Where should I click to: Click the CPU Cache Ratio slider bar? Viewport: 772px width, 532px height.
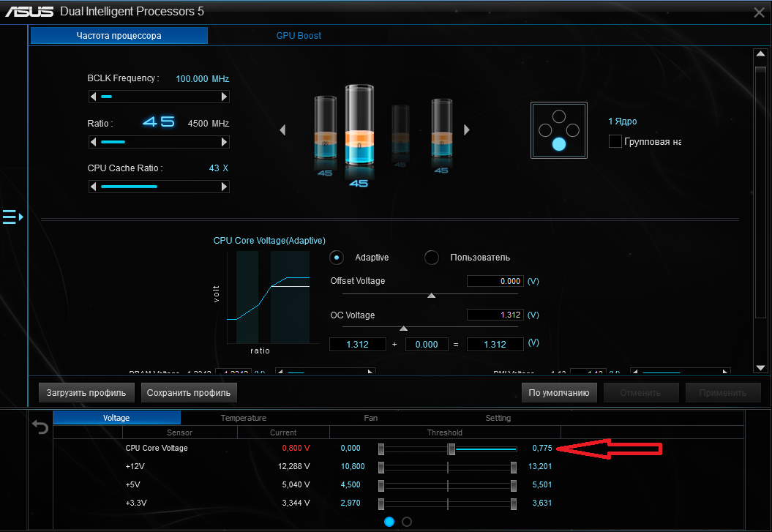(159, 187)
